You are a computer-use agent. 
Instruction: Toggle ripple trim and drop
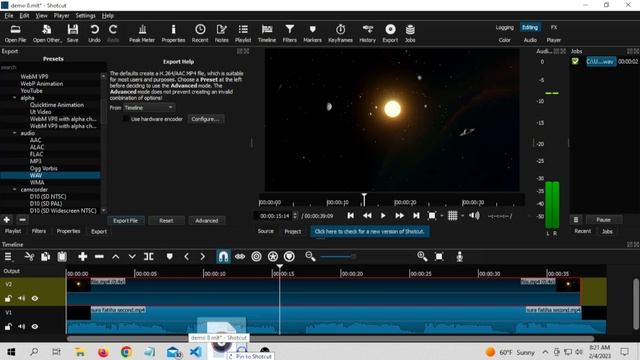[x=256, y=257]
